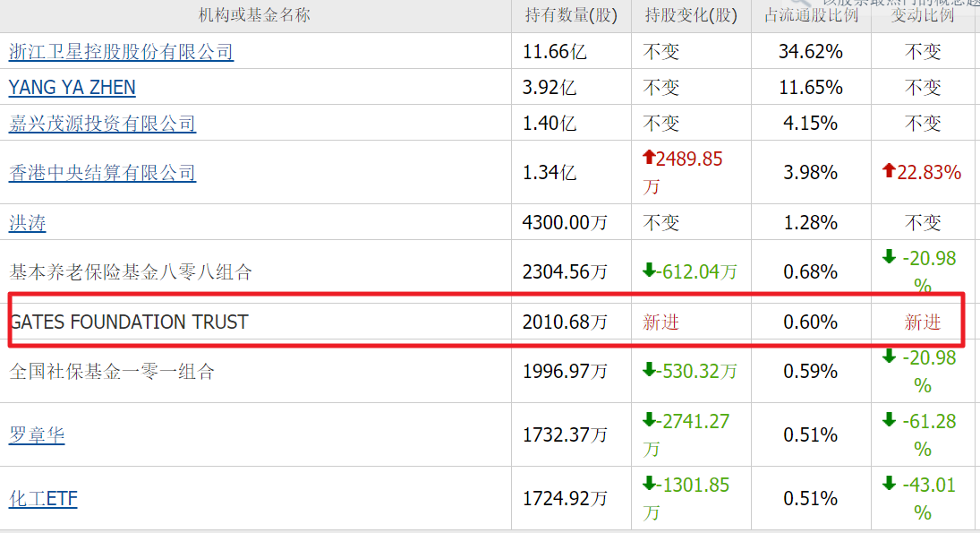This screenshot has width=980, height=533.
Task: Open 洪涛 shareholder link
Action: click(28, 223)
